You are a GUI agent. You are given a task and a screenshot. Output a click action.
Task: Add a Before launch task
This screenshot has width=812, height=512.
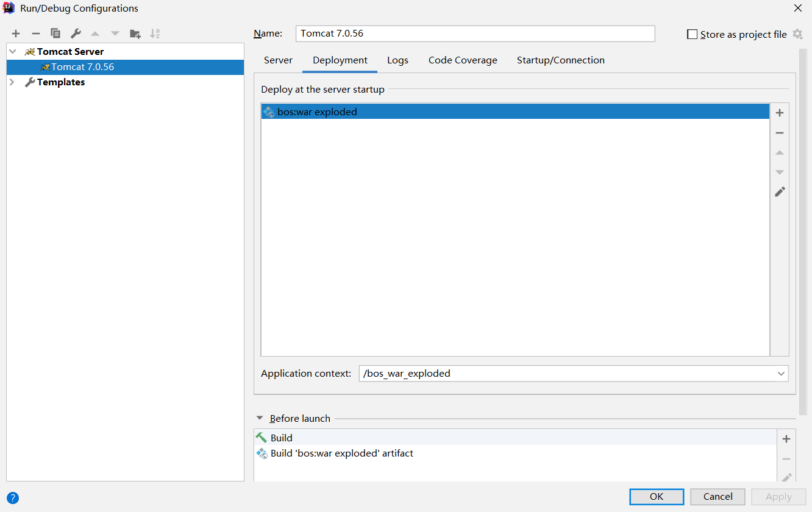[x=786, y=439]
